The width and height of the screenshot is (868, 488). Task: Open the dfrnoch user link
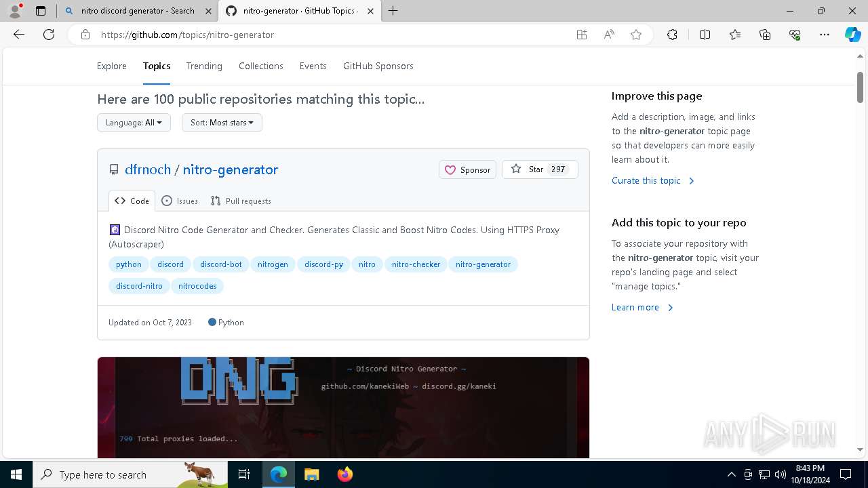coord(148,169)
